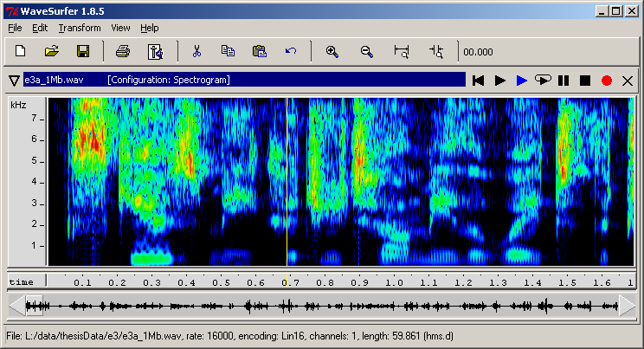This screenshot has width=644, height=349.
Task: Pause playback with the pause button
Action: coord(563,81)
